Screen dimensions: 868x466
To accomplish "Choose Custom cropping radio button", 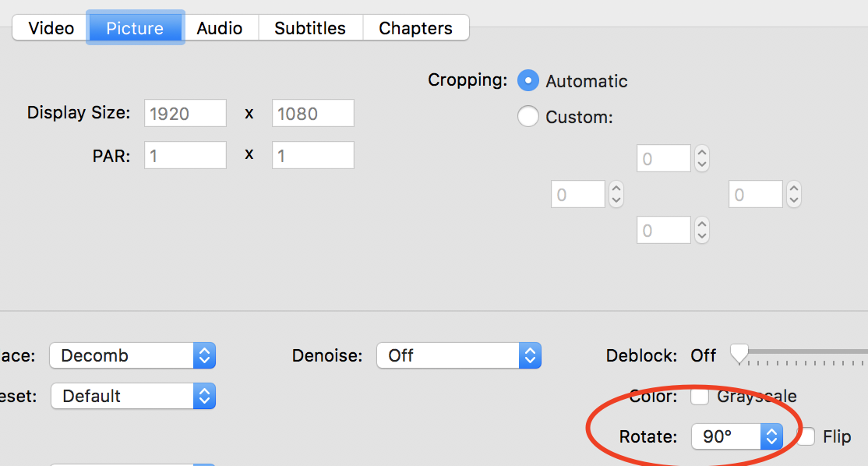I will pos(528,117).
